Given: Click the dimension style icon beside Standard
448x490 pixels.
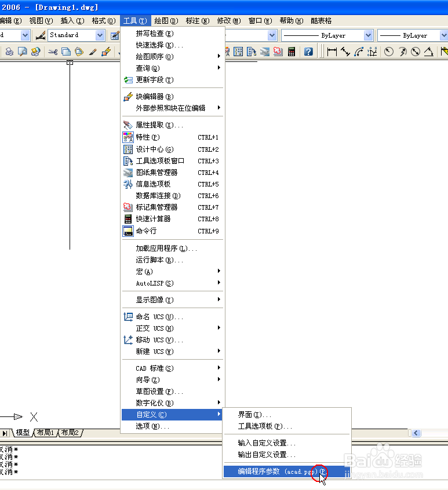Looking at the screenshot, I should 41,35.
